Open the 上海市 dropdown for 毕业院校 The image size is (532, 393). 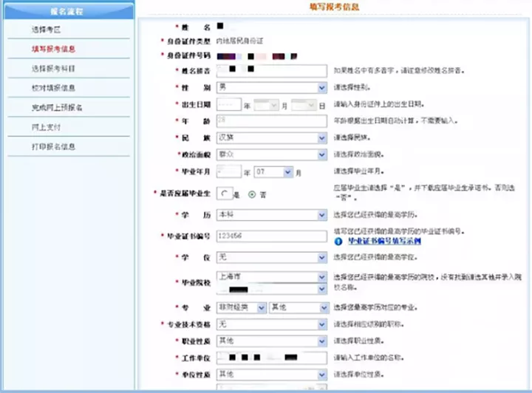click(x=321, y=278)
